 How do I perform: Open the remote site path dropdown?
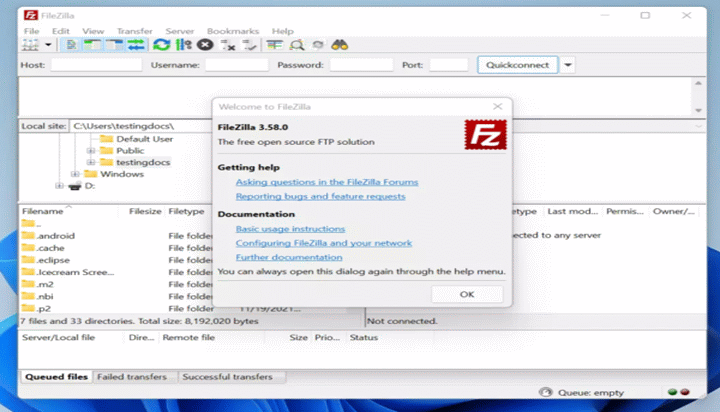(x=698, y=126)
